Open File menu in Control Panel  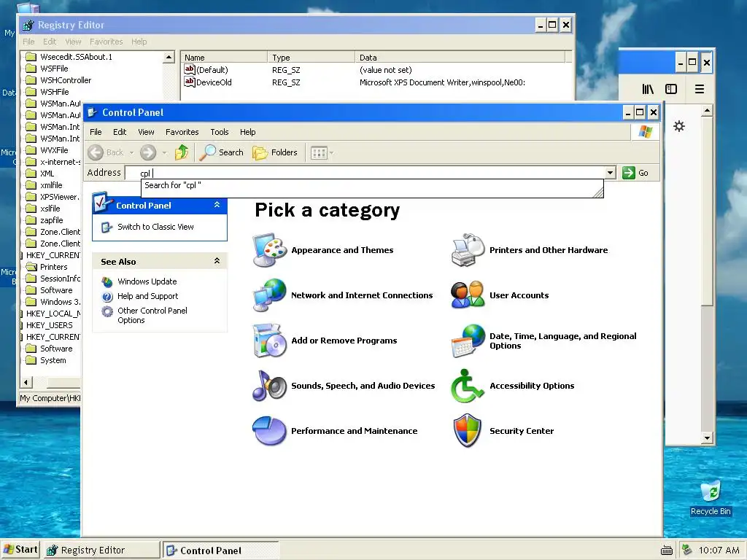click(96, 132)
